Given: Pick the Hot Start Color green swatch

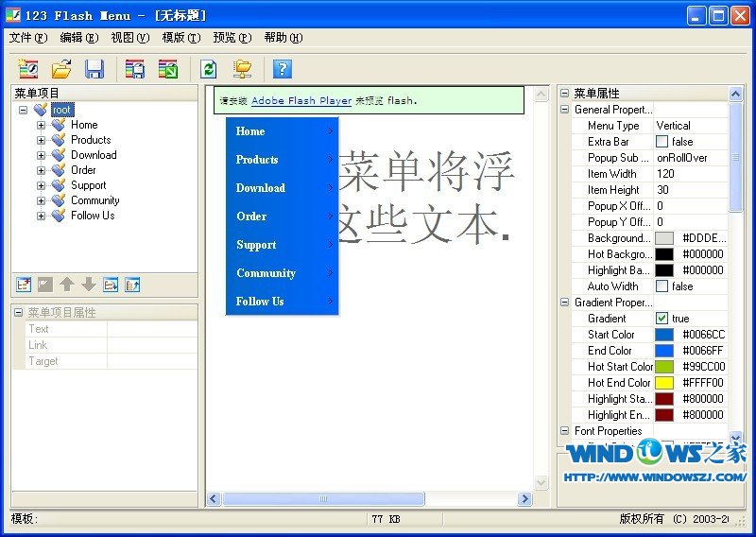Looking at the screenshot, I should (664, 367).
